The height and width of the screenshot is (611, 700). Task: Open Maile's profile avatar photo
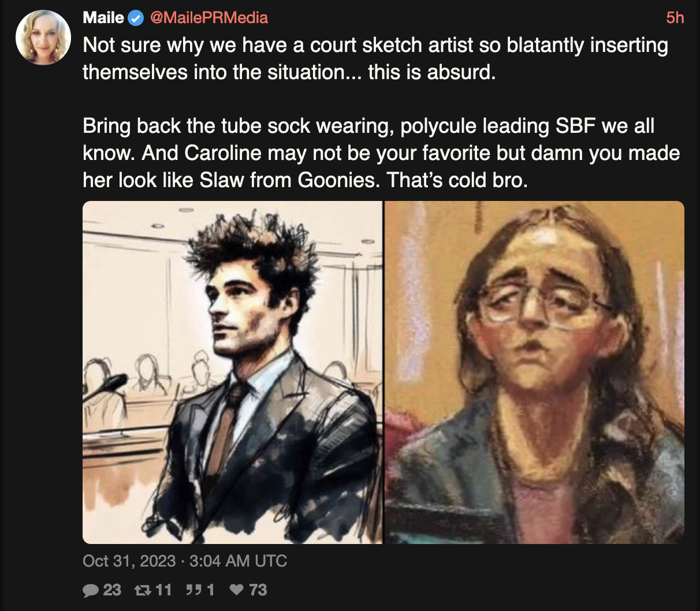[x=43, y=38]
